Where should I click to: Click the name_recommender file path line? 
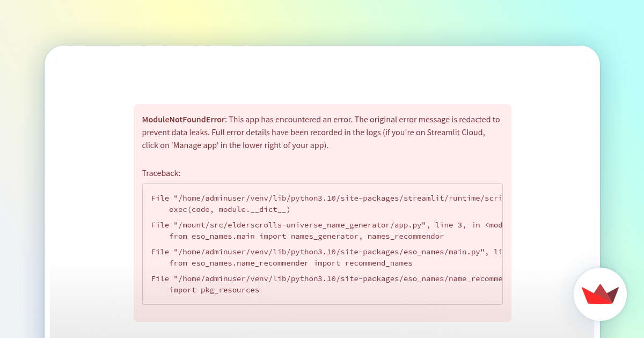[327, 278]
